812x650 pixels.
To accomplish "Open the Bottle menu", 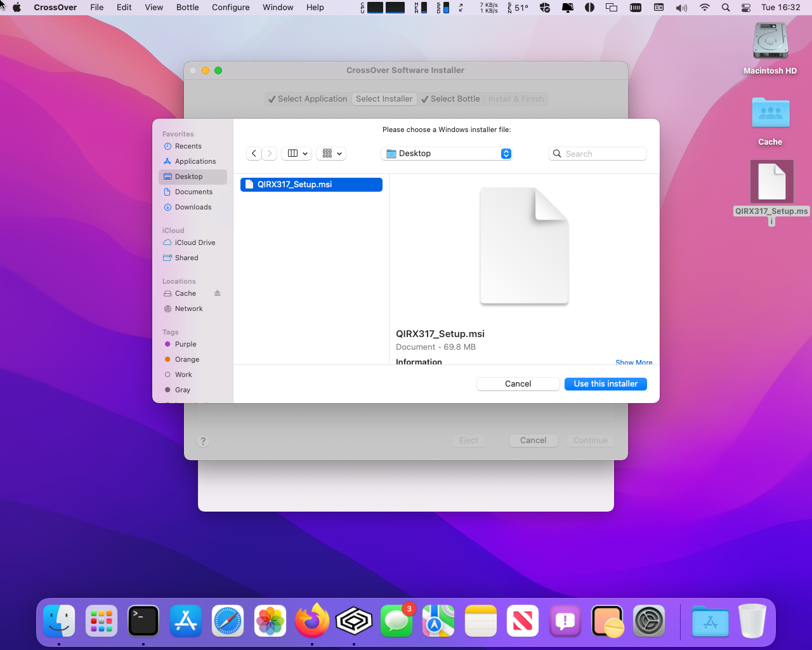I will click(188, 8).
